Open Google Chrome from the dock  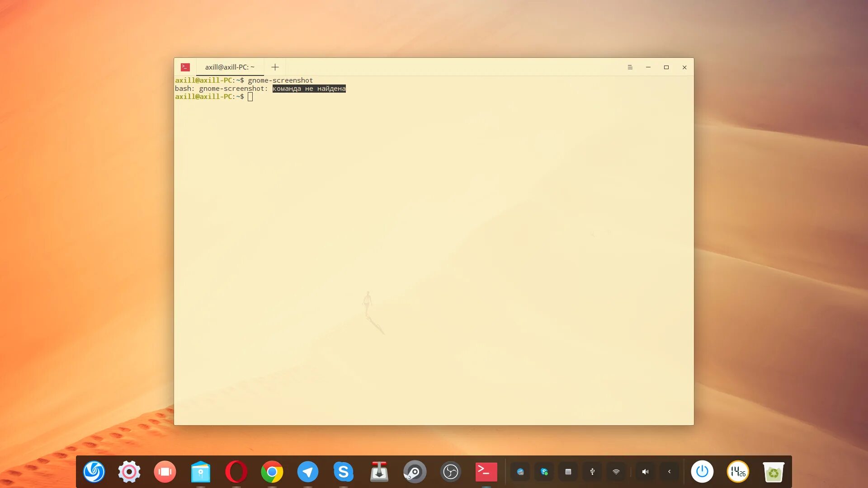pos(272,472)
